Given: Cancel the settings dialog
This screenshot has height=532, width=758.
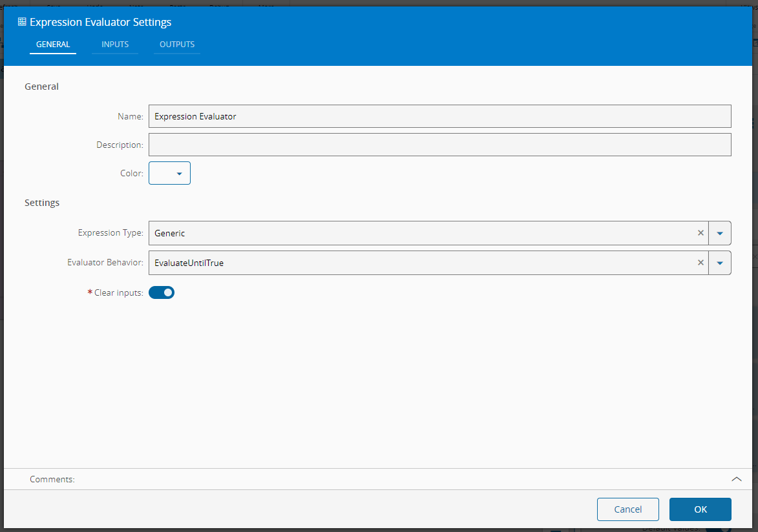Looking at the screenshot, I should pos(627,509).
